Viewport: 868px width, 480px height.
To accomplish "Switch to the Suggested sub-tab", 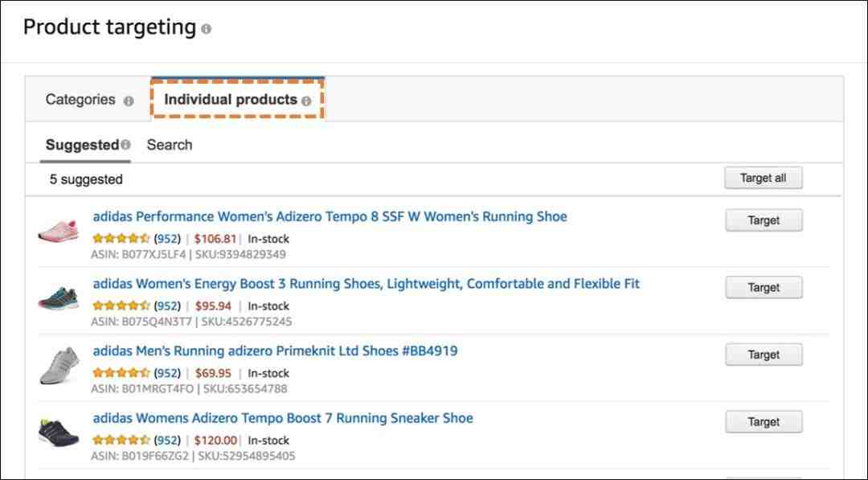I will coord(83,145).
